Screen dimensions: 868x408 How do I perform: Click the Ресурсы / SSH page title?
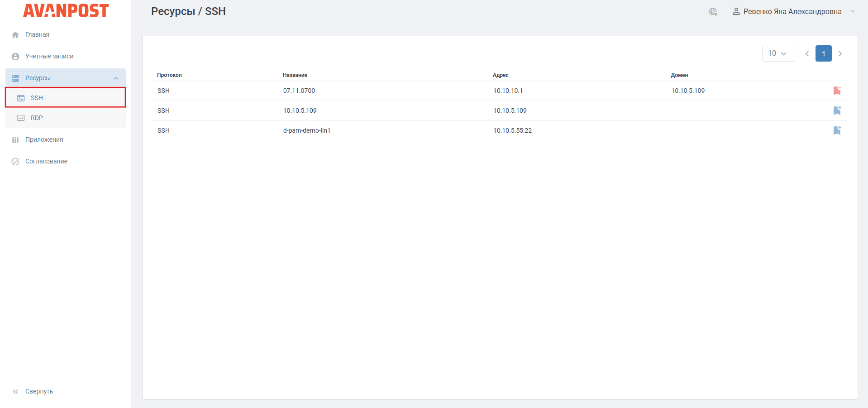click(x=188, y=11)
